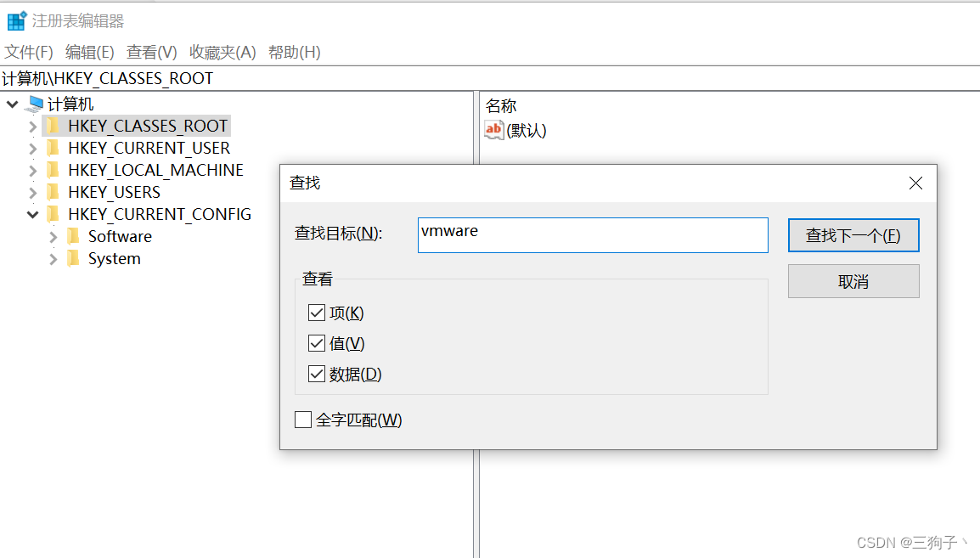This screenshot has height=558, width=980.
Task: Click the 查找下一个(F) button
Action: tap(853, 235)
